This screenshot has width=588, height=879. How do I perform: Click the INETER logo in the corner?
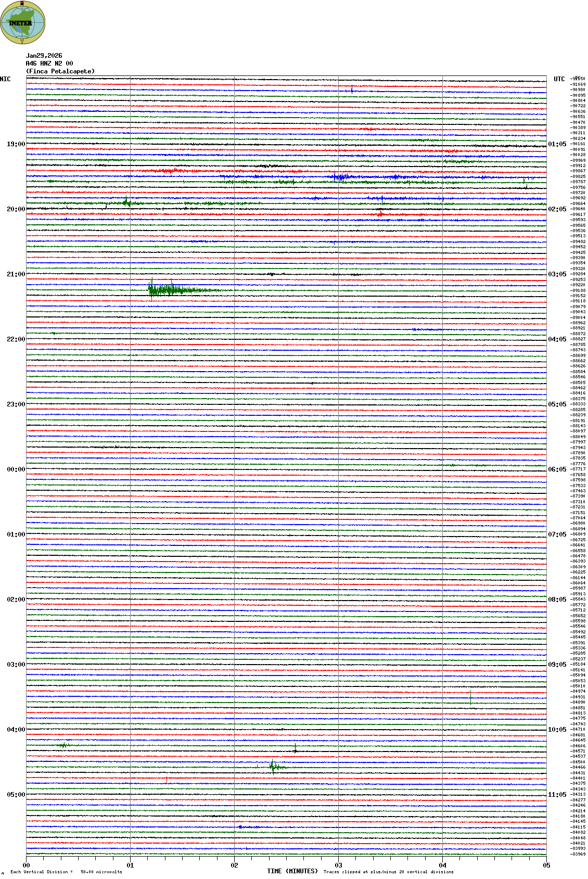coord(22,22)
